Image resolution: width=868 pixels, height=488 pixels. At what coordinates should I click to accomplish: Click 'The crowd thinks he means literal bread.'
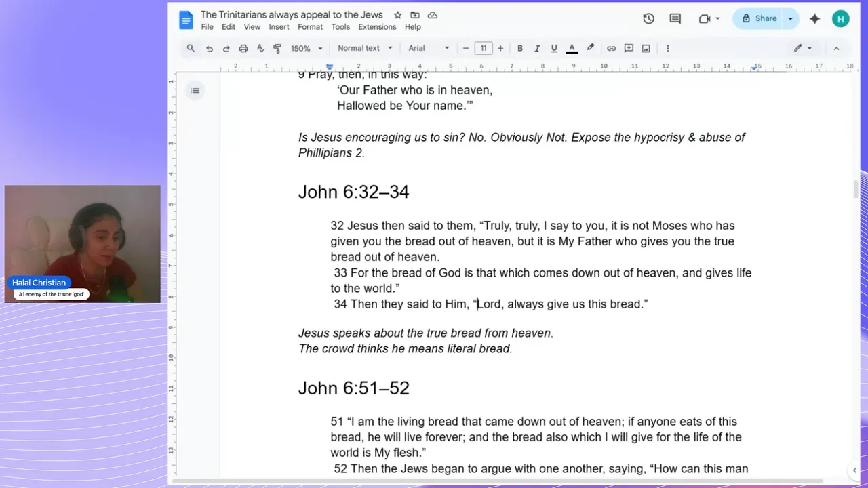pos(406,348)
